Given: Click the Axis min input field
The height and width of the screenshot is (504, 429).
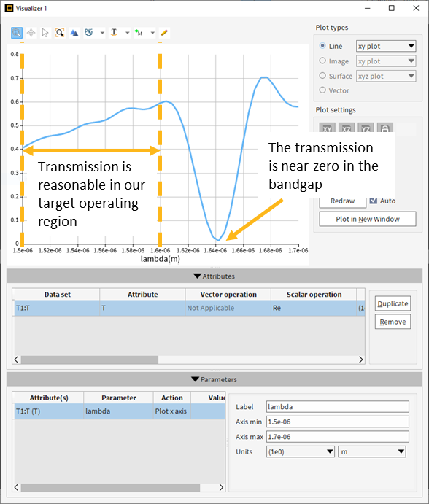Looking at the screenshot, I should coord(338,422).
